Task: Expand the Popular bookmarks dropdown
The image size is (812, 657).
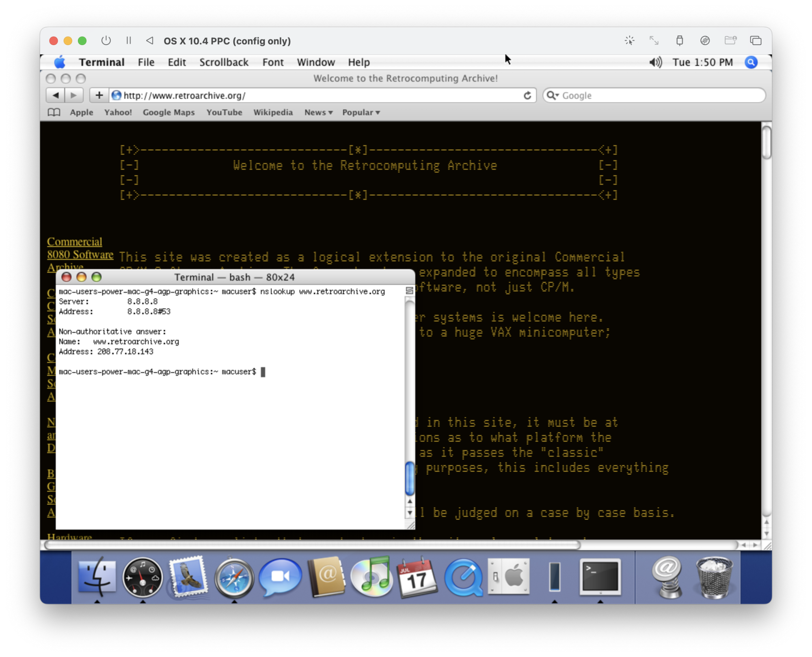Action: coord(361,113)
